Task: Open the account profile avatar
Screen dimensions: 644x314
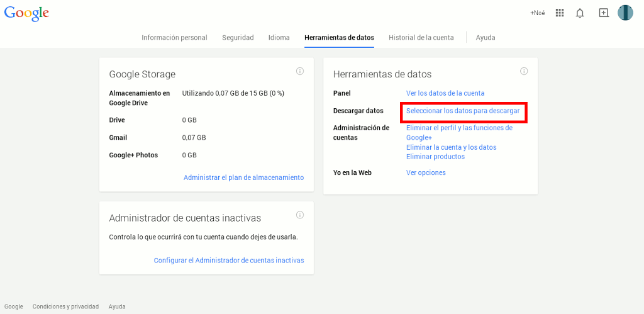Action: click(x=625, y=13)
